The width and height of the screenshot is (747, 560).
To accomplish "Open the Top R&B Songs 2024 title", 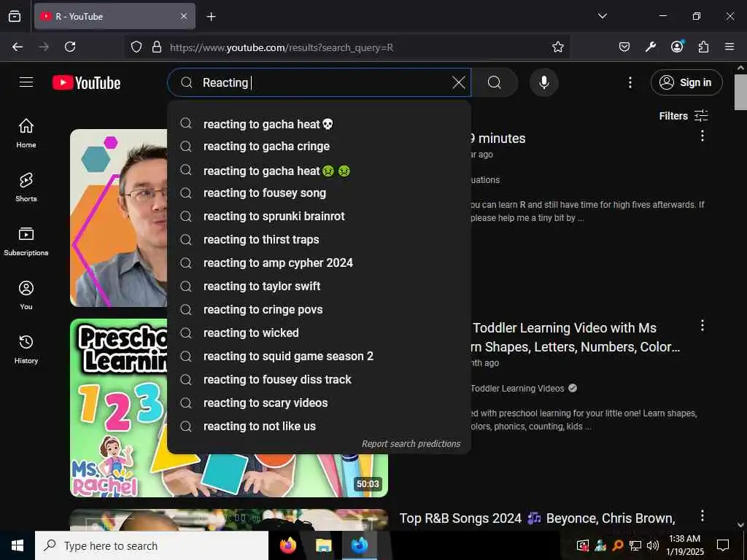I will pyautogui.click(x=538, y=518).
